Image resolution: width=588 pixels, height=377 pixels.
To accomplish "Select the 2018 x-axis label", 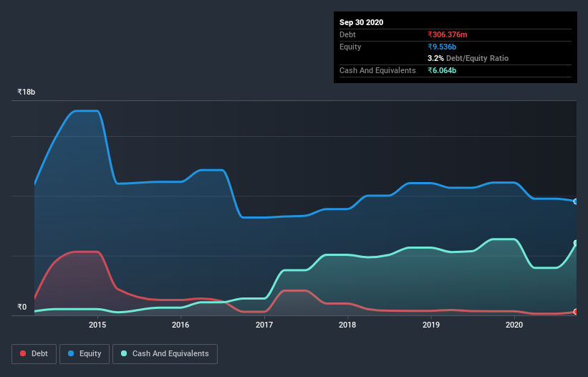I will pos(347,325).
